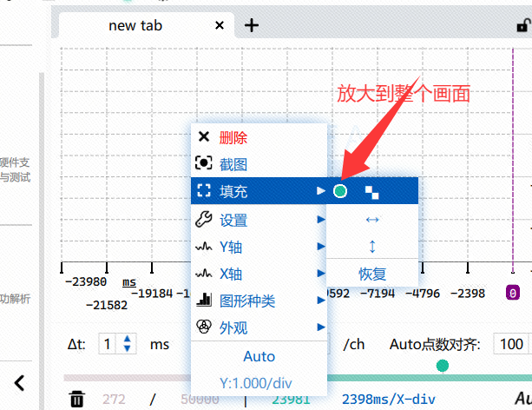Select the horizontal fill double-arrow icon
The image size is (532, 410).
pyautogui.click(x=372, y=220)
